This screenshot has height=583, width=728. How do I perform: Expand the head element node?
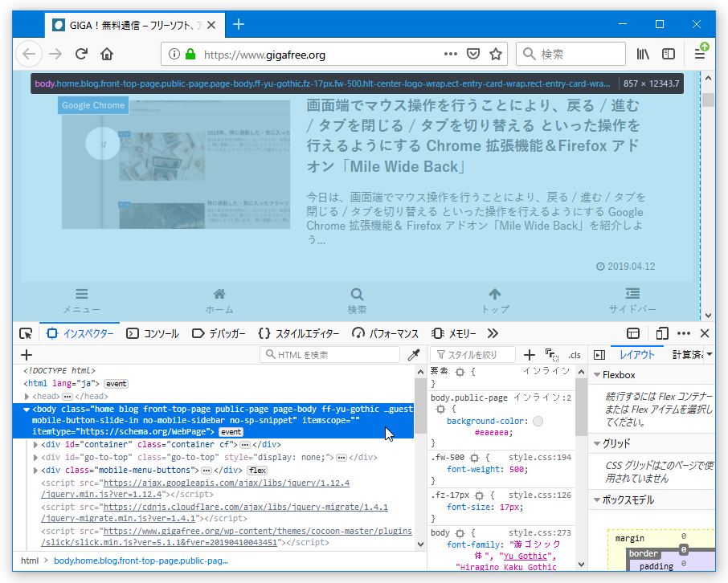pos(27,397)
